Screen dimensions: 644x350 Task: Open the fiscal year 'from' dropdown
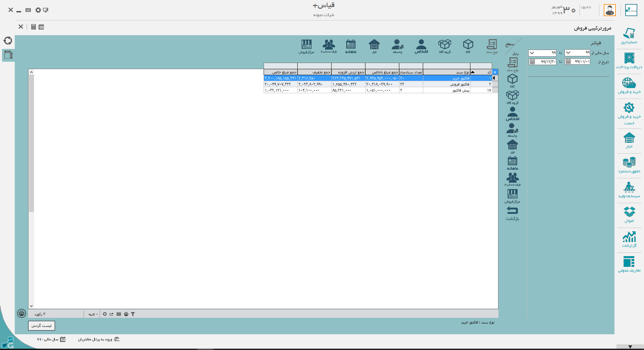click(x=568, y=53)
